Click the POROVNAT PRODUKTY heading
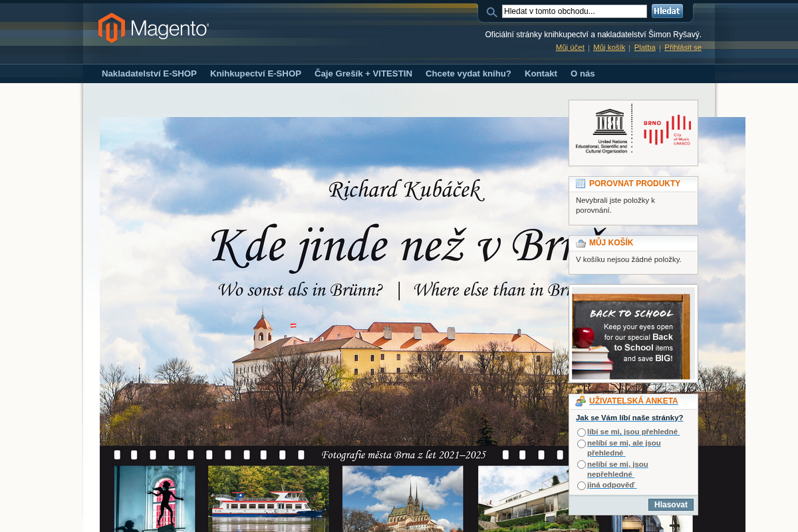The width and height of the screenshot is (798, 532). point(634,184)
